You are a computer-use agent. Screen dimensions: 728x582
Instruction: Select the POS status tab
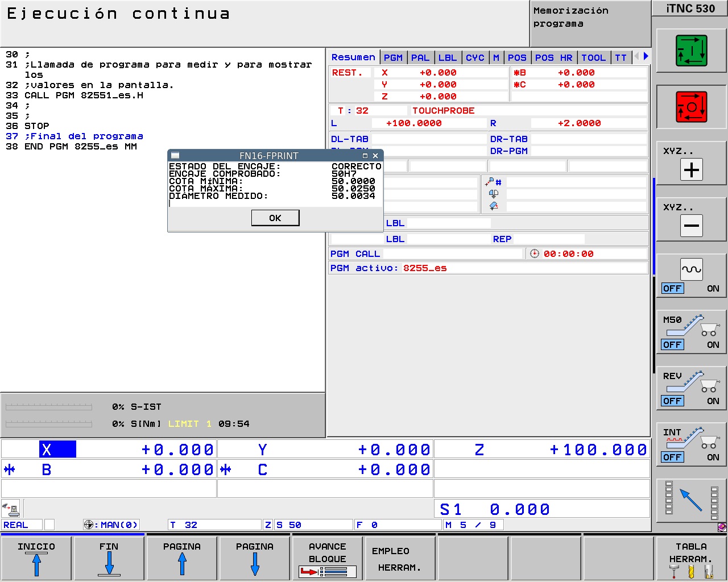point(517,57)
